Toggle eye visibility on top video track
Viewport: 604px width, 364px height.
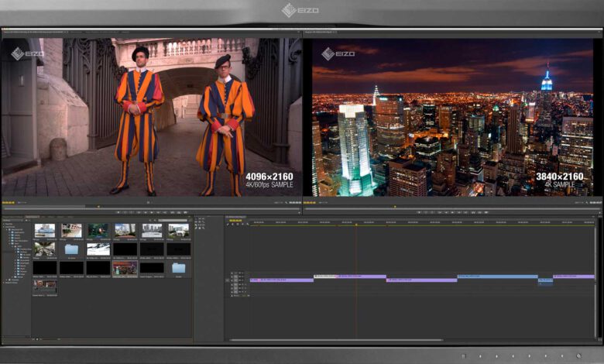[233, 273]
